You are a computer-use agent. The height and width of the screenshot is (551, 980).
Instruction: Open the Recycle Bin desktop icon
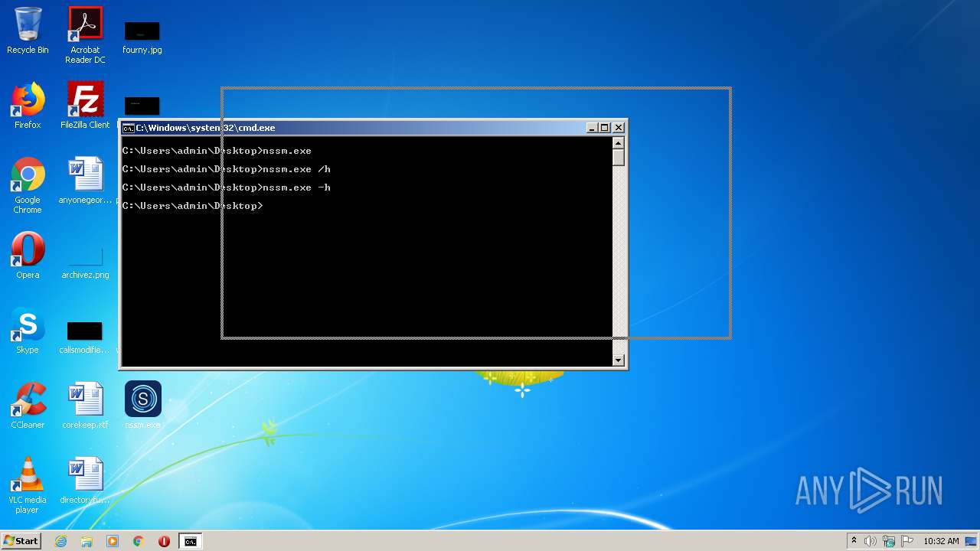[x=28, y=31]
